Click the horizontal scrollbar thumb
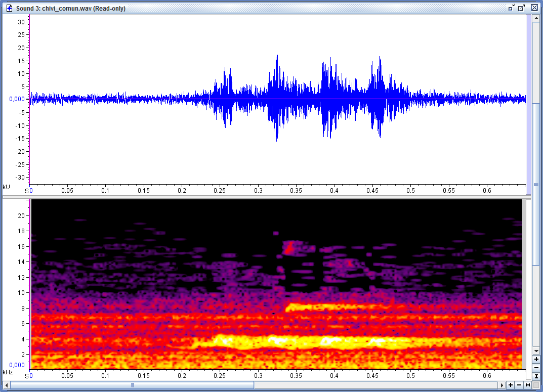Image resolution: width=543 pixels, height=392 pixels. tap(132, 385)
